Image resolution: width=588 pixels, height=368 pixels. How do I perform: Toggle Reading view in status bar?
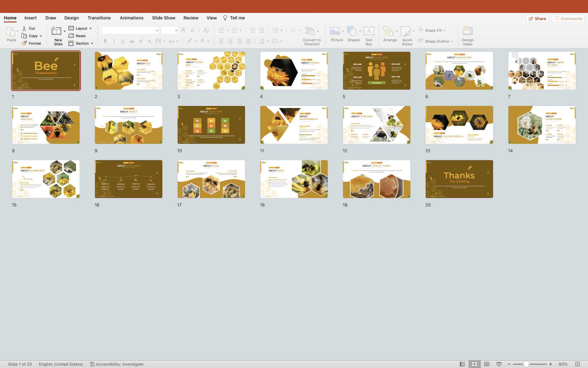[487, 364]
